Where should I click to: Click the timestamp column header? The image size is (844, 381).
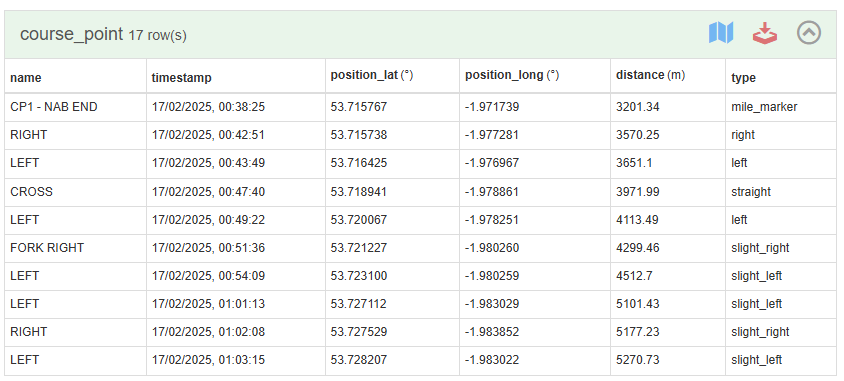click(x=181, y=77)
